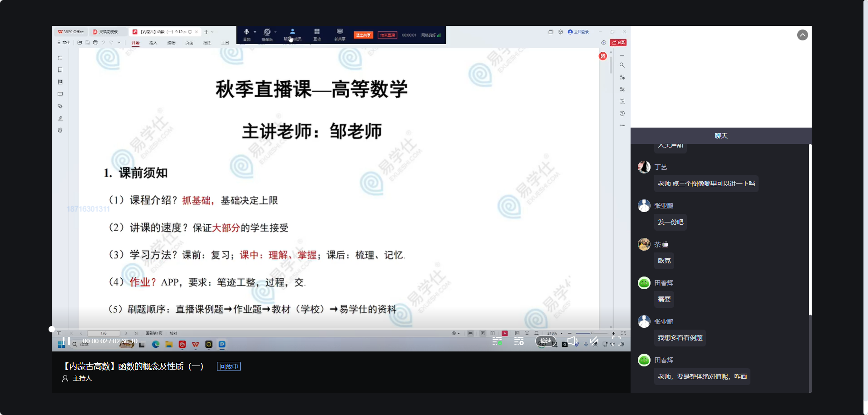Jump to last page of document
This screenshot has height=415, width=868.
[136, 333]
